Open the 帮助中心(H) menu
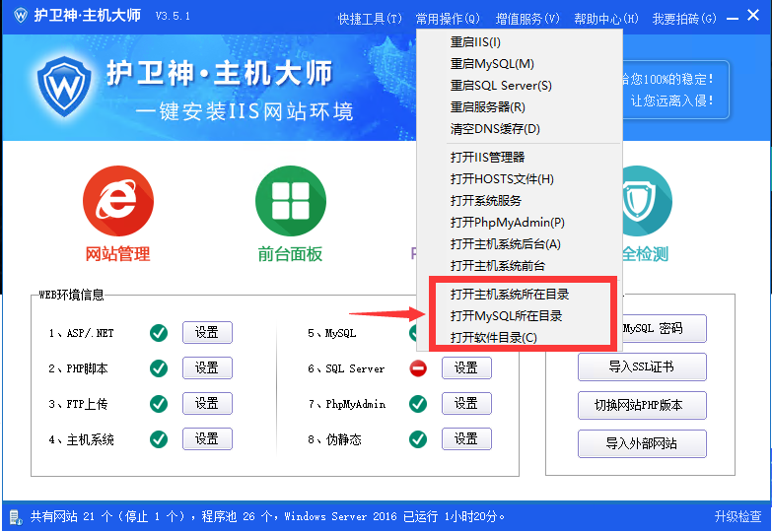The width and height of the screenshot is (772, 532). click(x=606, y=19)
